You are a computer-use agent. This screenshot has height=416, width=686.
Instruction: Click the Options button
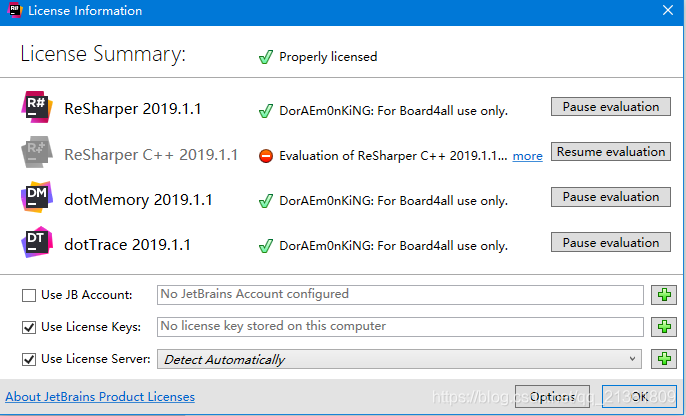pyautogui.click(x=552, y=397)
